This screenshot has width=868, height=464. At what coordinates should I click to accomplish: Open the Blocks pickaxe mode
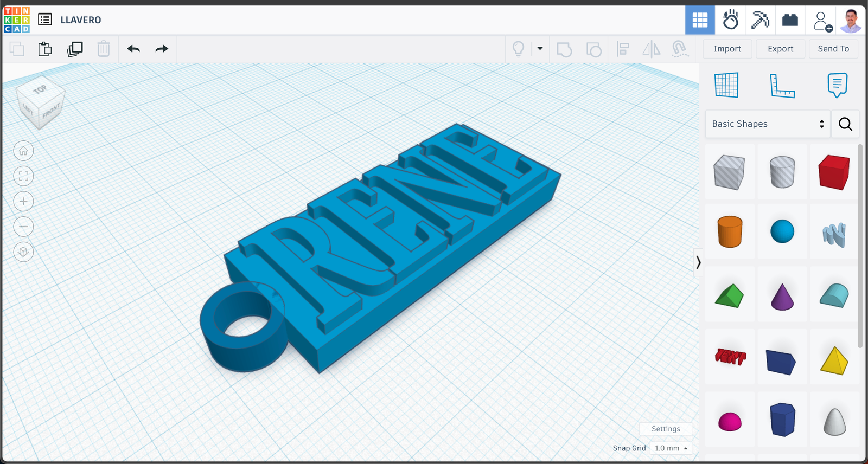click(760, 21)
